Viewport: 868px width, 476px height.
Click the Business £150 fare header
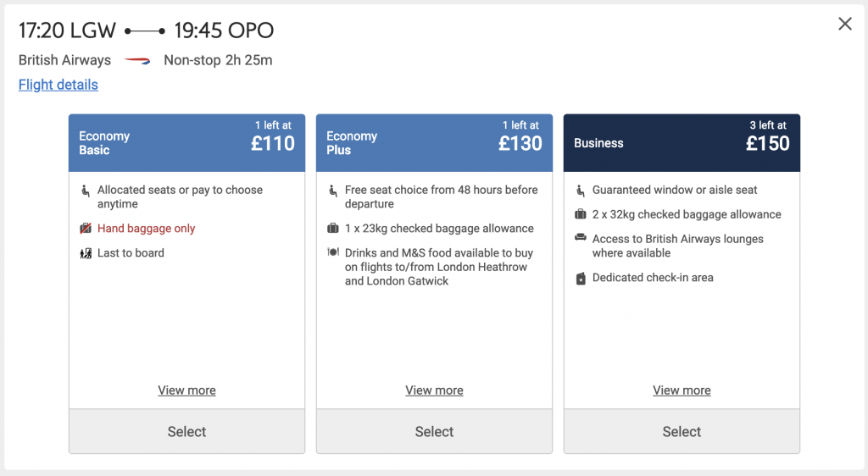click(x=682, y=142)
